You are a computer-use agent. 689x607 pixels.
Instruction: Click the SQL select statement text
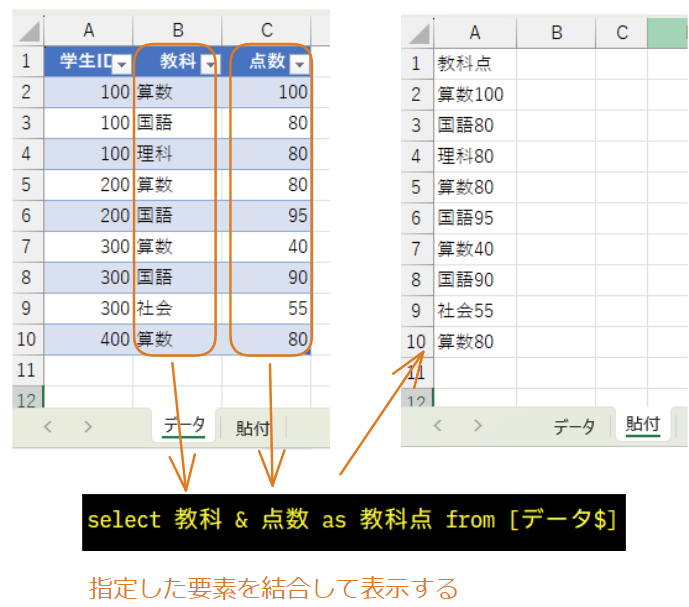point(352,520)
